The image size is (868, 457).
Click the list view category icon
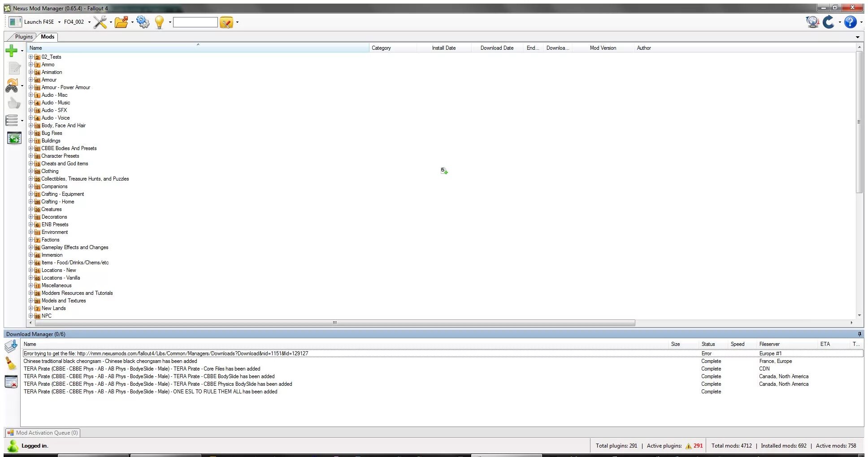(12, 121)
